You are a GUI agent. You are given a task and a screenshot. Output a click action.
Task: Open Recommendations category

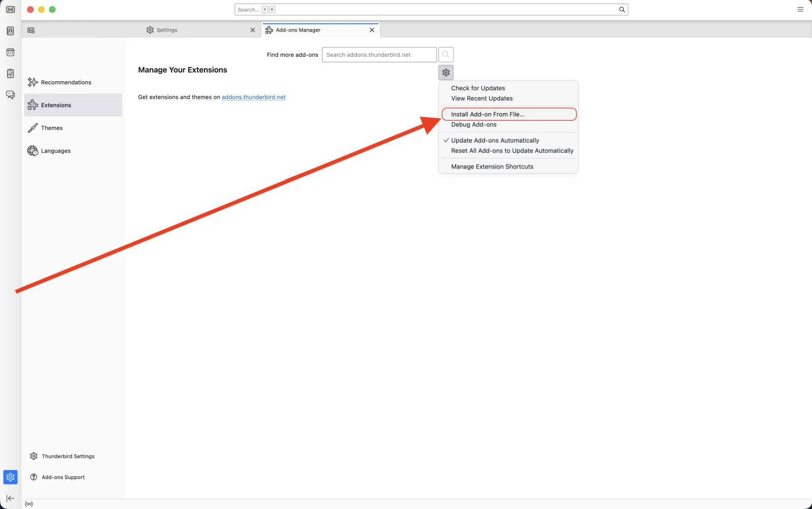pyautogui.click(x=73, y=82)
